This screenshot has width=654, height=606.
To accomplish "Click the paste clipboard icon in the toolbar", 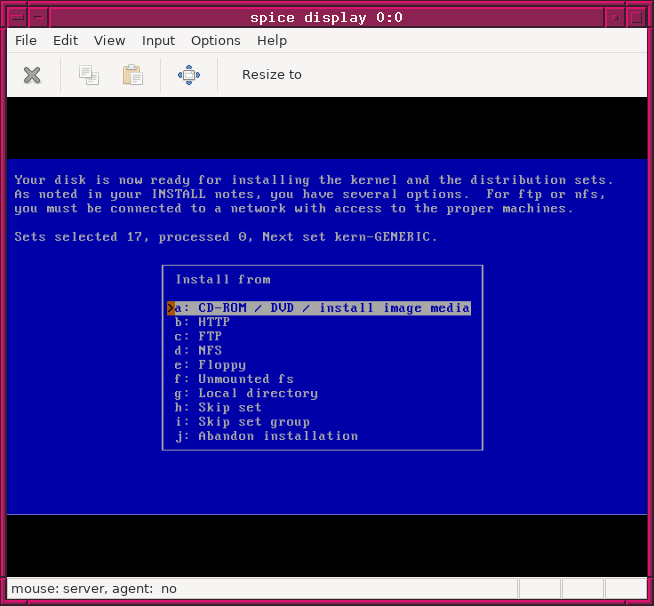I will [x=132, y=75].
